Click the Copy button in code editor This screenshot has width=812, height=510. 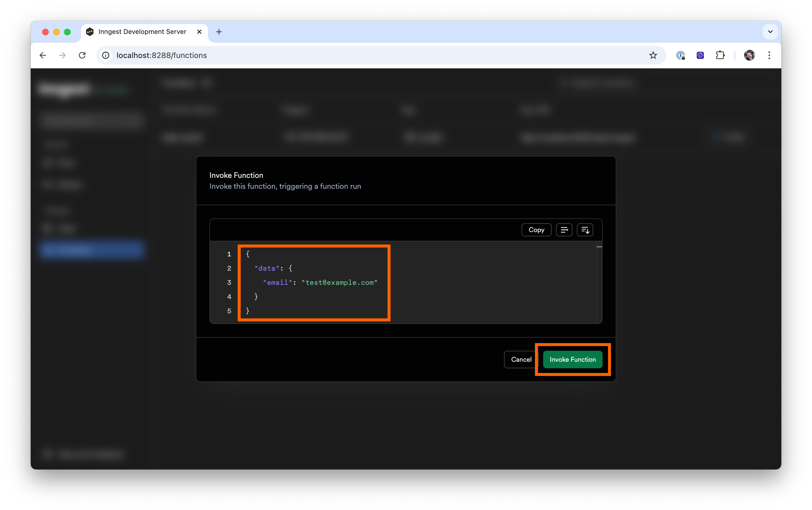pyautogui.click(x=536, y=230)
